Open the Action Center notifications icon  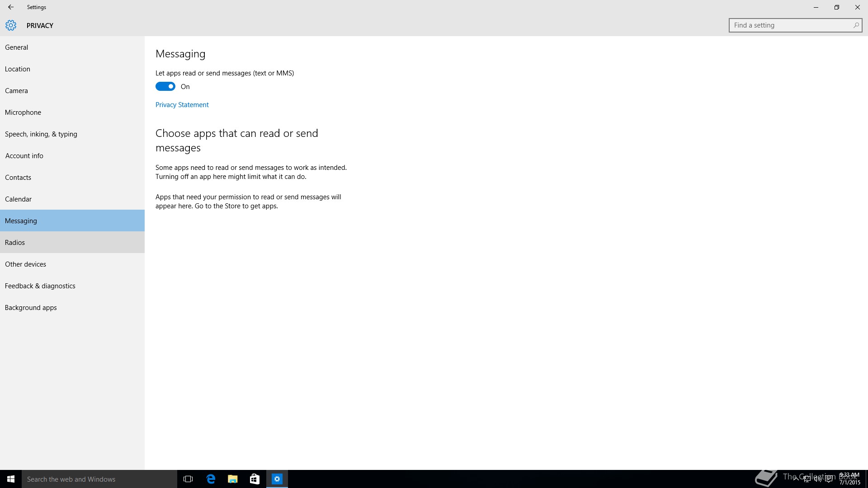click(x=829, y=479)
